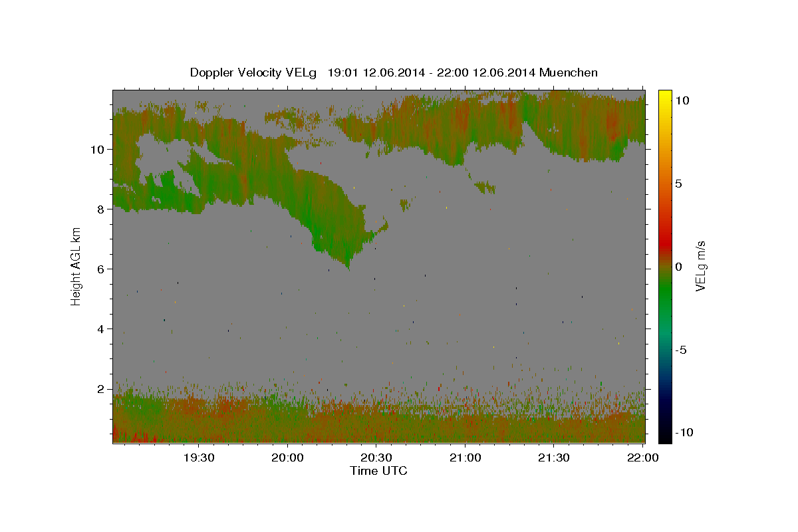This screenshot has width=798, height=532.
Task: Click the 19:30 time tick label
Action: (x=198, y=458)
